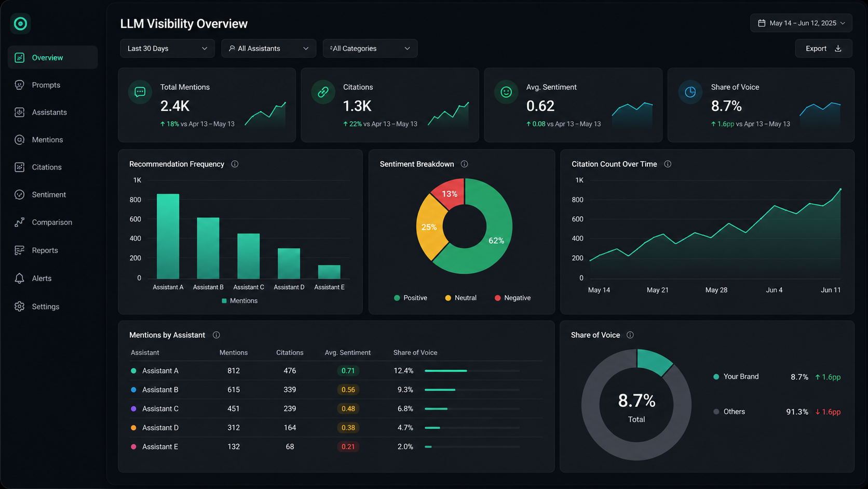Click the Assistants sidebar icon

click(20, 112)
